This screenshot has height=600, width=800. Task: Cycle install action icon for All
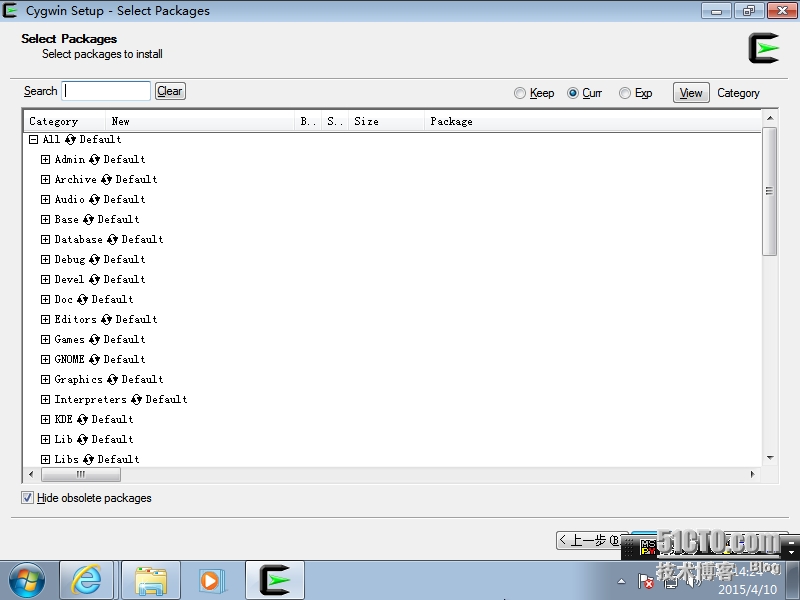click(70, 139)
